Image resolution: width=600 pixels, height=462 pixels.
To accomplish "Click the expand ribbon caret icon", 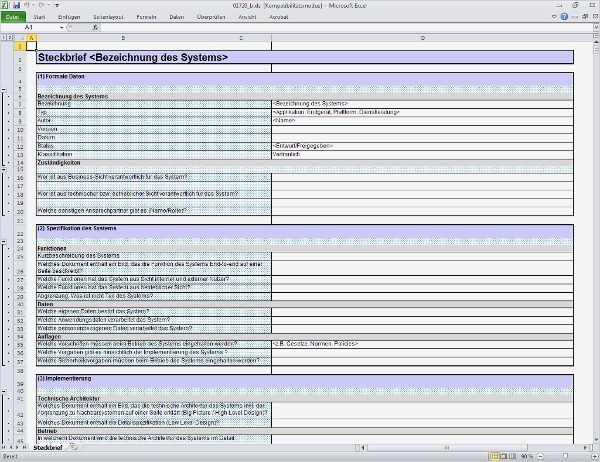I will [554, 16].
